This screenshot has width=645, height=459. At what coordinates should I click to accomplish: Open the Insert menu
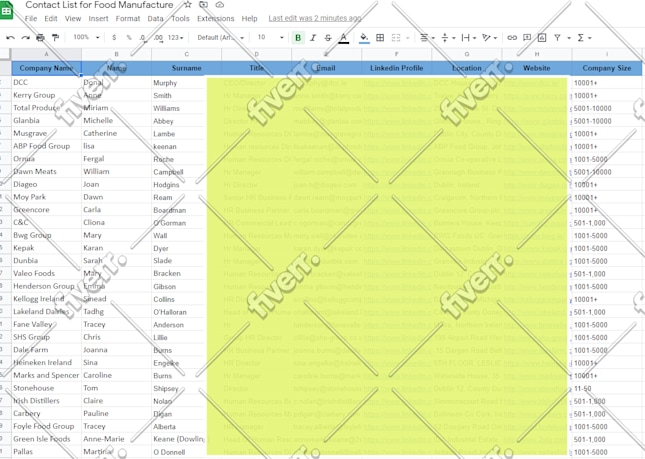(98, 19)
